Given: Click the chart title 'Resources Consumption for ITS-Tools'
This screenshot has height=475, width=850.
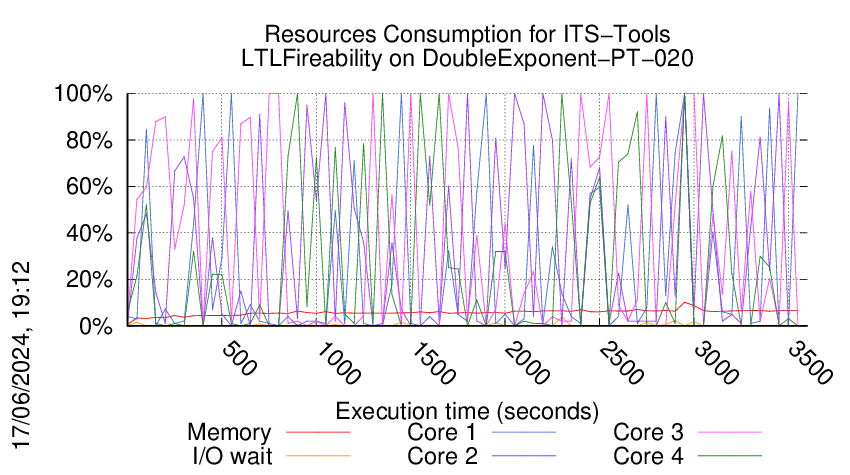Looking at the screenshot, I should [467, 34].
